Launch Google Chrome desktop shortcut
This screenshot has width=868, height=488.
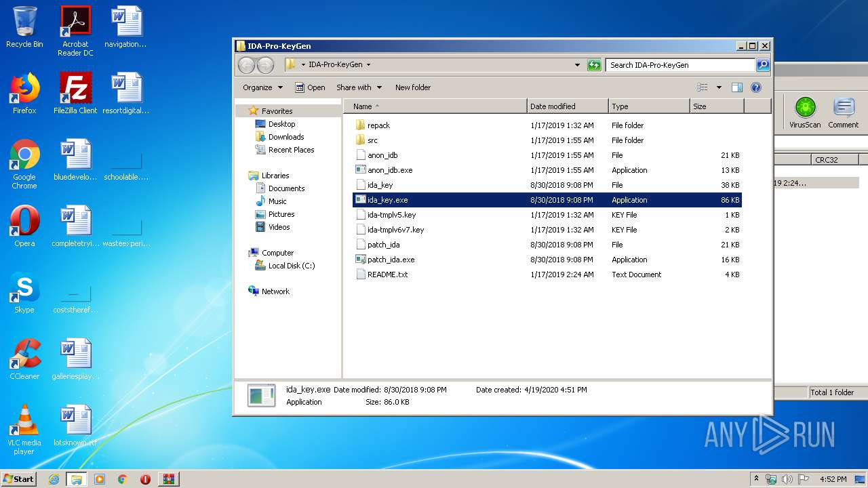[24, 164]
